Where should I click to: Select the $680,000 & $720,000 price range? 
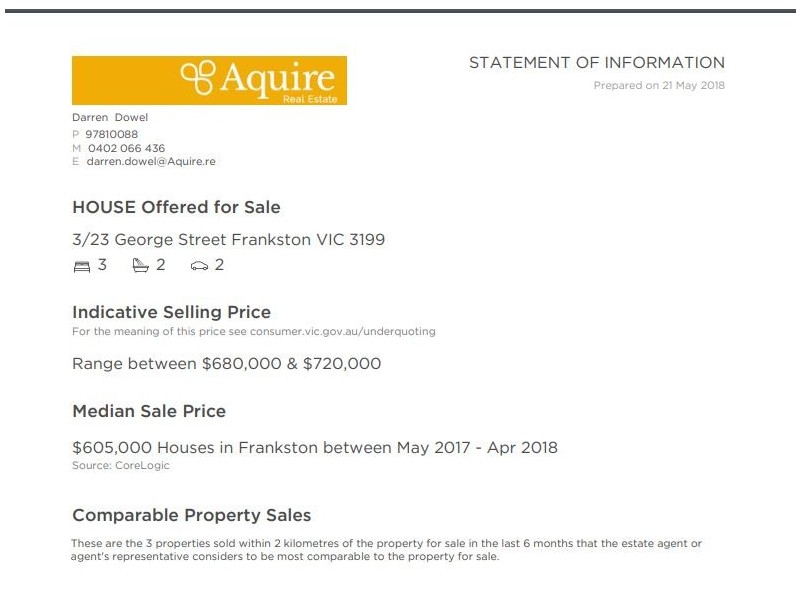coord(291,364)
